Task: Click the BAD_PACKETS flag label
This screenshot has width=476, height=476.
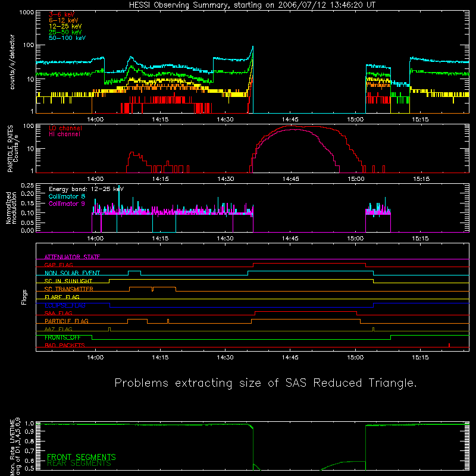Action: pyautogui.click(x=65, y=345)
